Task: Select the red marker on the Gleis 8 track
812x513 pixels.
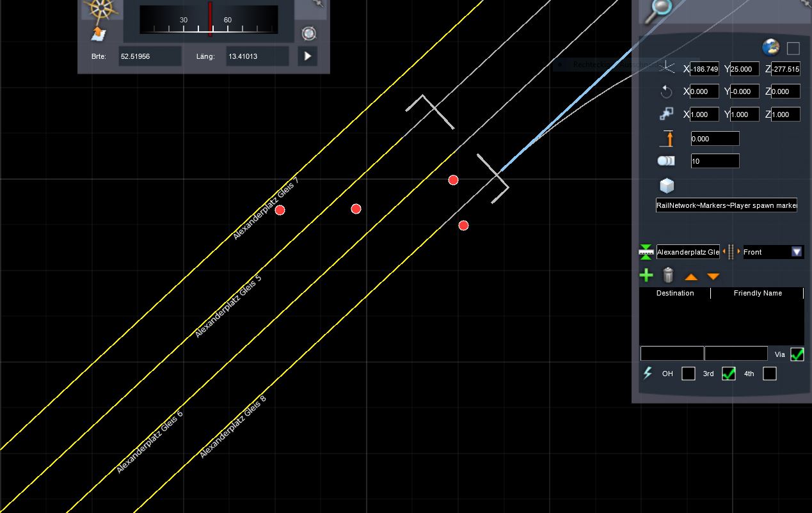Action: [x=464, y=225]
